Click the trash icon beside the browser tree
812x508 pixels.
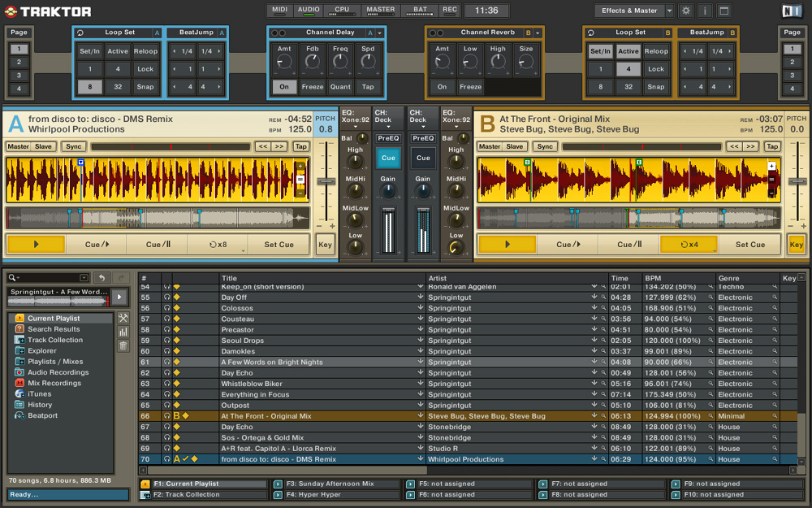[123, 345]
